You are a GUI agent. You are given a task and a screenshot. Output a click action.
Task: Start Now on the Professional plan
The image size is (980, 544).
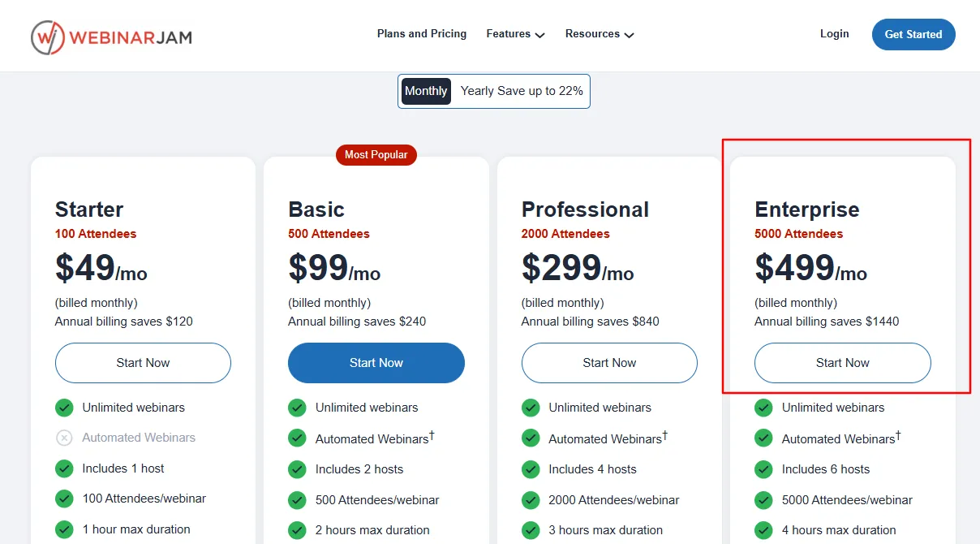point(609,363)
